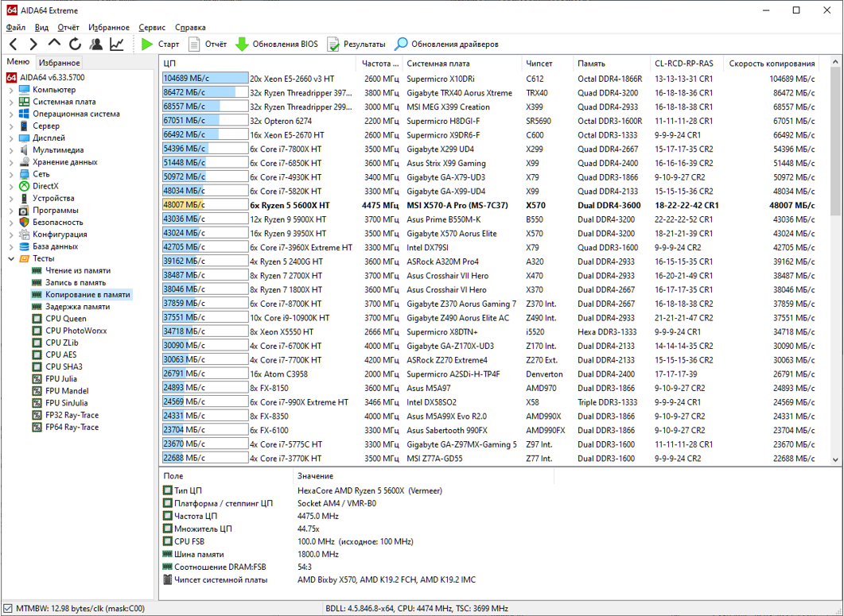Screen dimensions: 844x616
Task: Open Обновления драйверов search
Action: tap(446, 45)
